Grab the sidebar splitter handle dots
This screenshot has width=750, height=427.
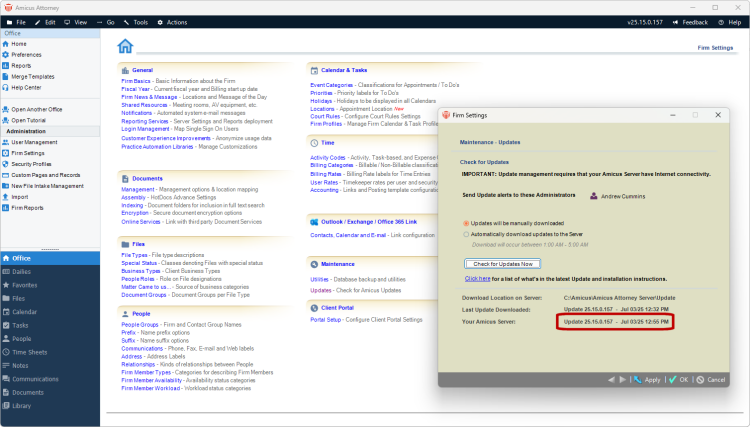click(50, 250)
